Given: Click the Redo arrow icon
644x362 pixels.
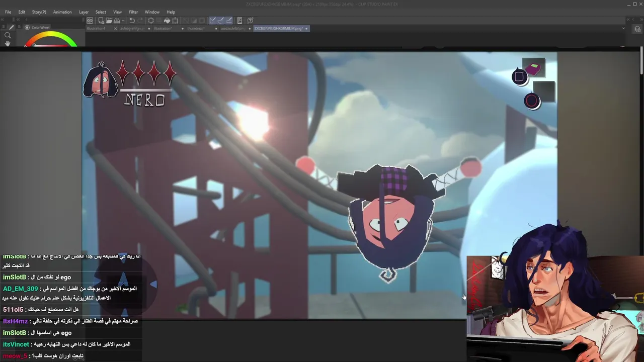Looking at the screenshot, I should click(140, 21).
